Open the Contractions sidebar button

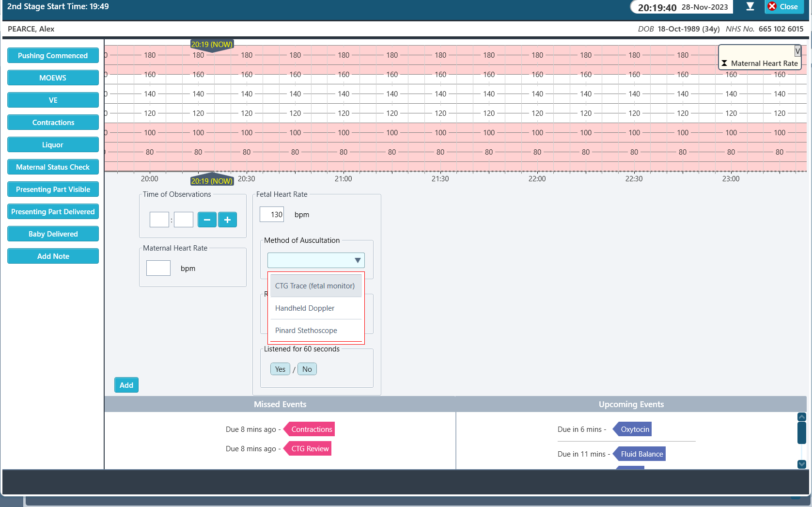coord(53,122)
